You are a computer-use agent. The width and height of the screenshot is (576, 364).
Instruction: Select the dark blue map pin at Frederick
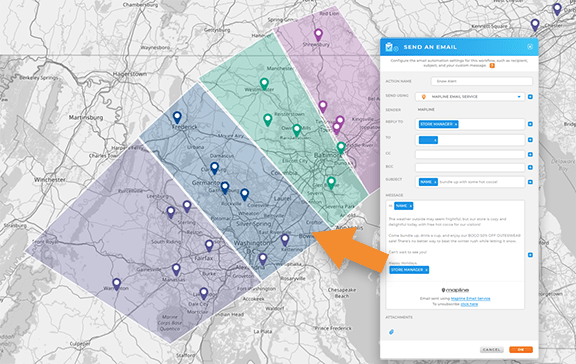pos(177,118)
